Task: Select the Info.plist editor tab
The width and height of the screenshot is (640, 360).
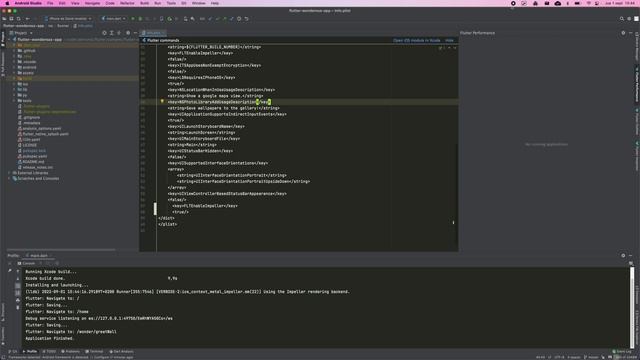Action: tap(153, 33)
